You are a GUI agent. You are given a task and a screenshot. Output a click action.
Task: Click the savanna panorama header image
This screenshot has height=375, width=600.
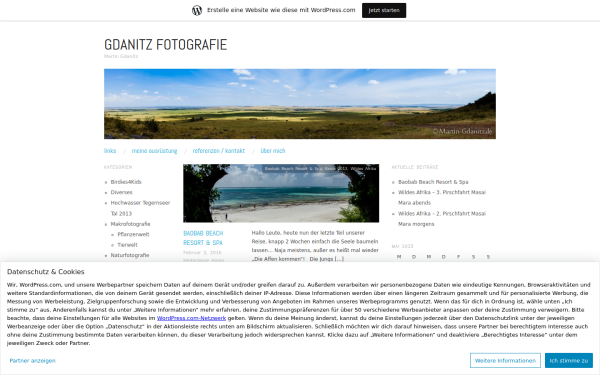(300, 104)
